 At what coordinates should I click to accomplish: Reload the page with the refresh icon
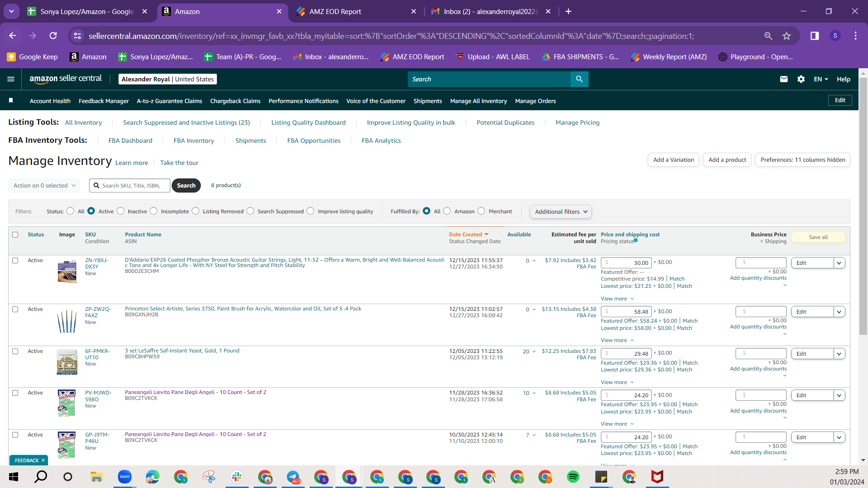(53, 36)
